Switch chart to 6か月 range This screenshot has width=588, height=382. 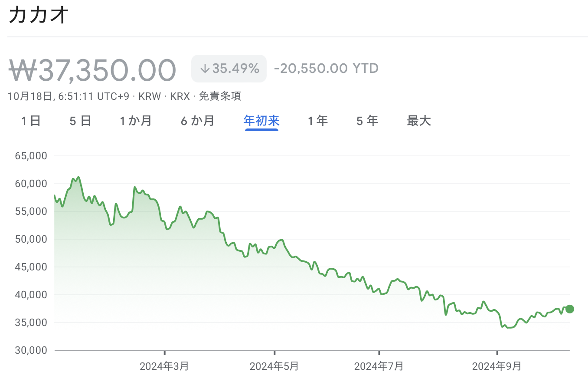[197, 121]
